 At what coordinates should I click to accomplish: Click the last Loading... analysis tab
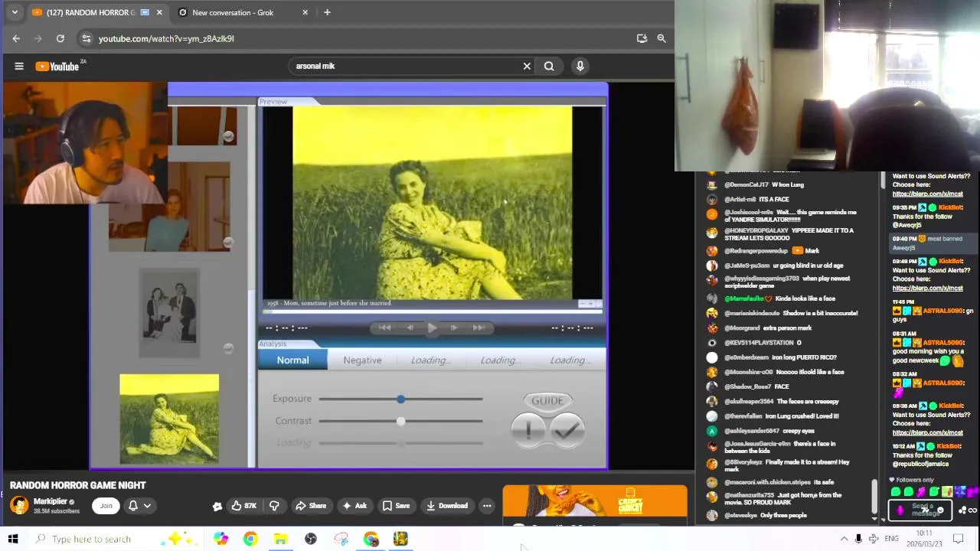tap(570, 360)
